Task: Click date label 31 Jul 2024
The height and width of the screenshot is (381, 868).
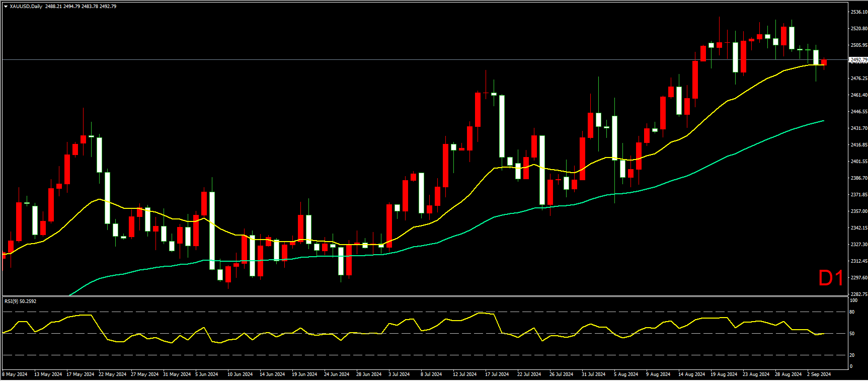Action: 594,374
